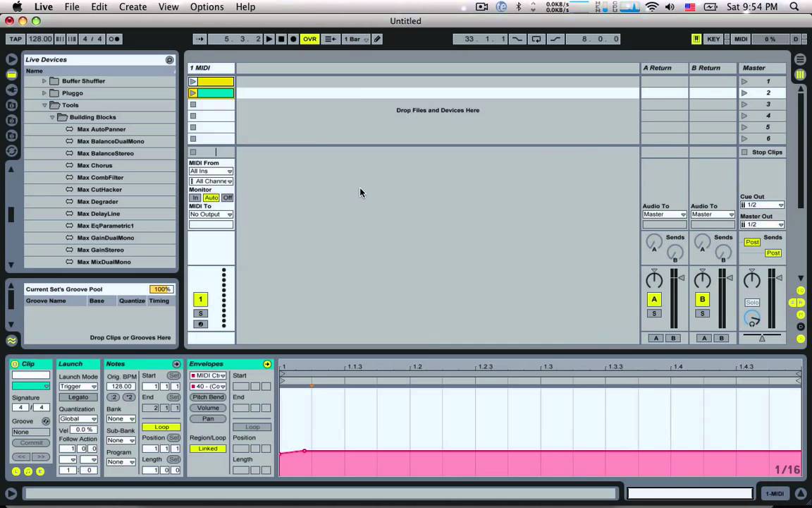
Task: Click the Pitch Bend envelope button
Action: point(208,398)
